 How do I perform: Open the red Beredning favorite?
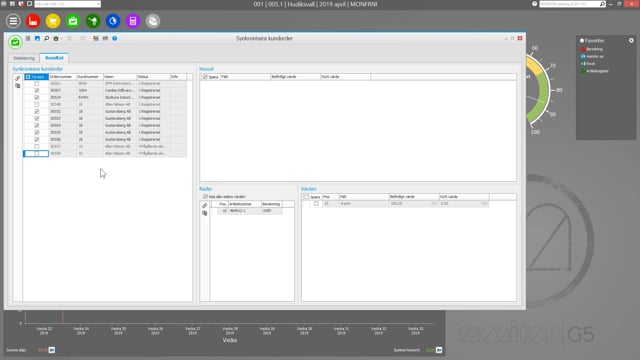pyautogui.click(x=591, y=49)
